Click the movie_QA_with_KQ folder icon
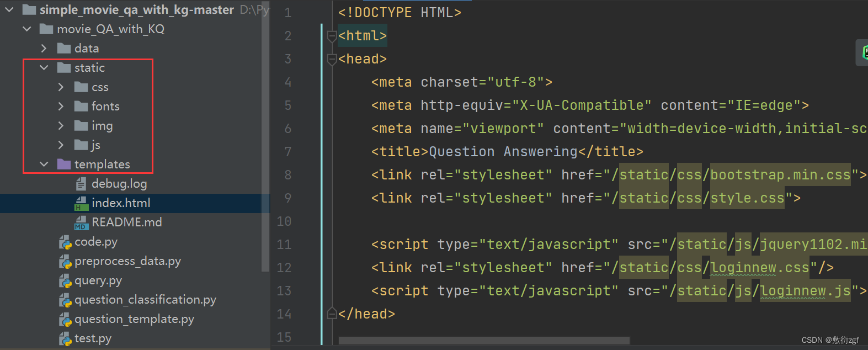Screen dimensions: 868x350 point(47,29)
